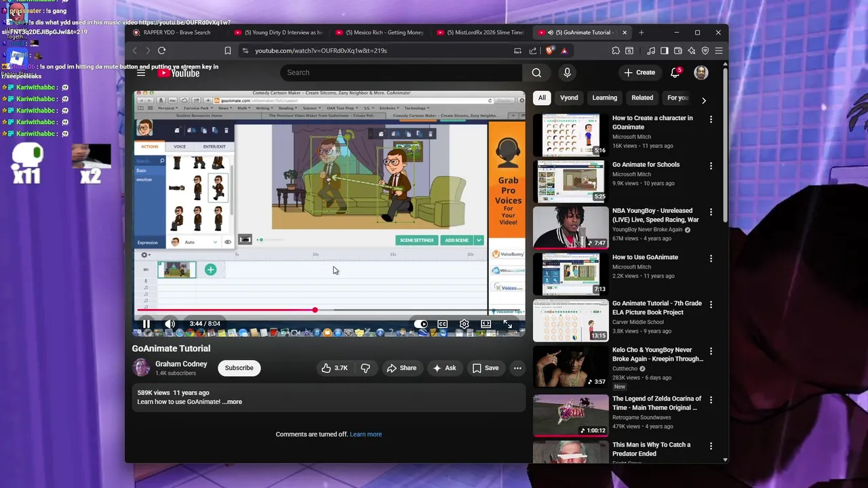The height and width of the screenshot is (488, 868).
Task: Go to the YouTube home logo
Action: pyautogui.click(x=178, y=73)
